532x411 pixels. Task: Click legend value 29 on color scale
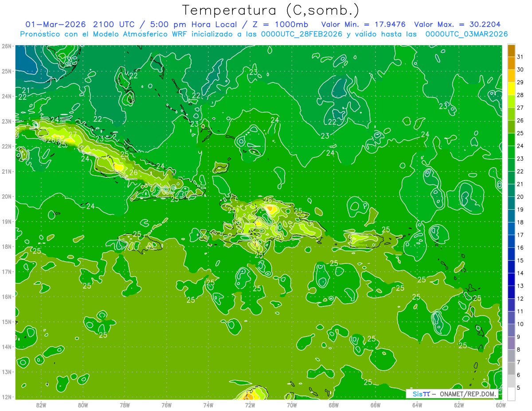520,82
